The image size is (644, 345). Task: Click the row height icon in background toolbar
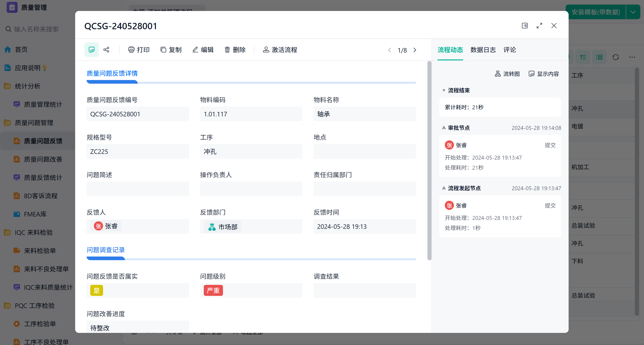[583, 57]
